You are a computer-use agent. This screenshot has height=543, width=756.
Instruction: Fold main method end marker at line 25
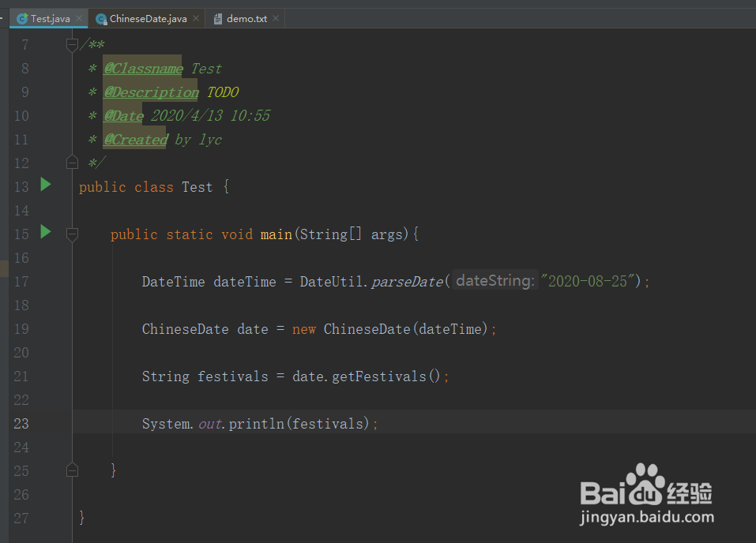pos(72,470)
